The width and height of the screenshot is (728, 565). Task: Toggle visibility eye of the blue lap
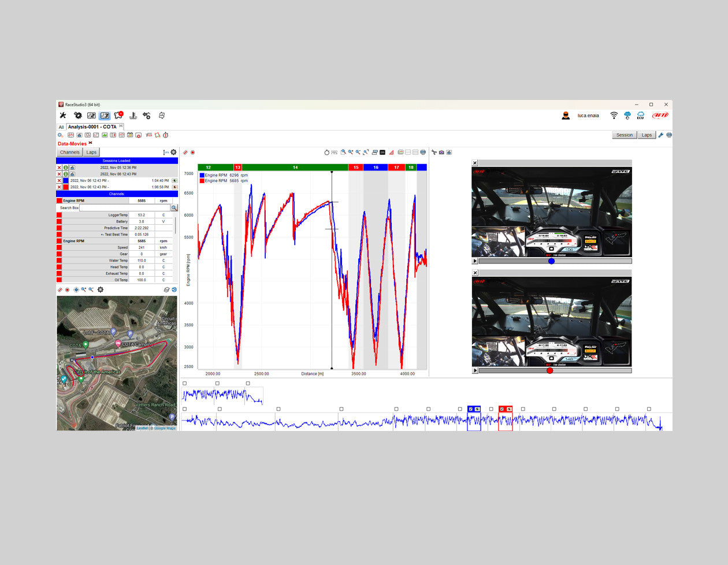coord(174,181)
